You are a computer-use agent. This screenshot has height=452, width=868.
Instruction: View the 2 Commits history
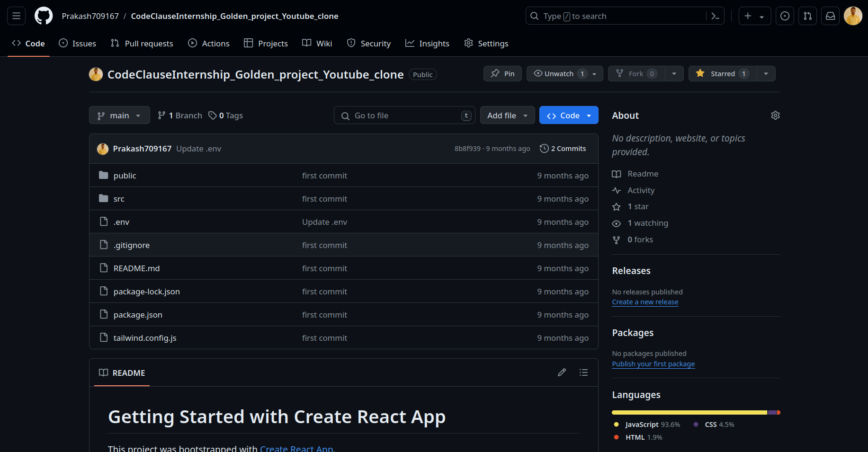pyautogui.click(x=563, y=149)
